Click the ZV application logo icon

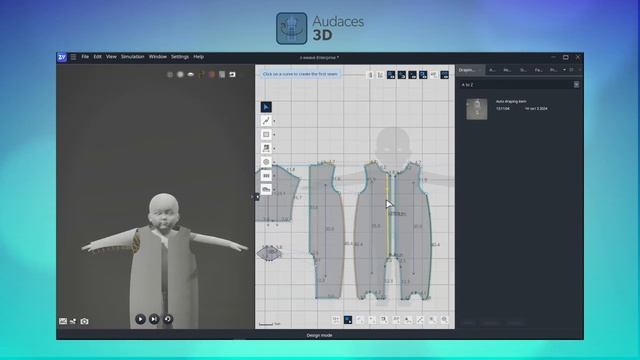click(62, 57)
